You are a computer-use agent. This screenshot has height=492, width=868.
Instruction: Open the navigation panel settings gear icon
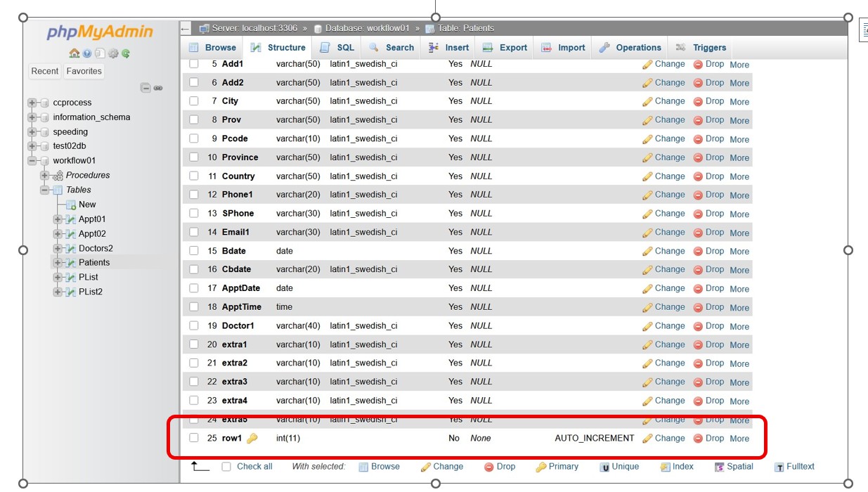click(113, 53)
